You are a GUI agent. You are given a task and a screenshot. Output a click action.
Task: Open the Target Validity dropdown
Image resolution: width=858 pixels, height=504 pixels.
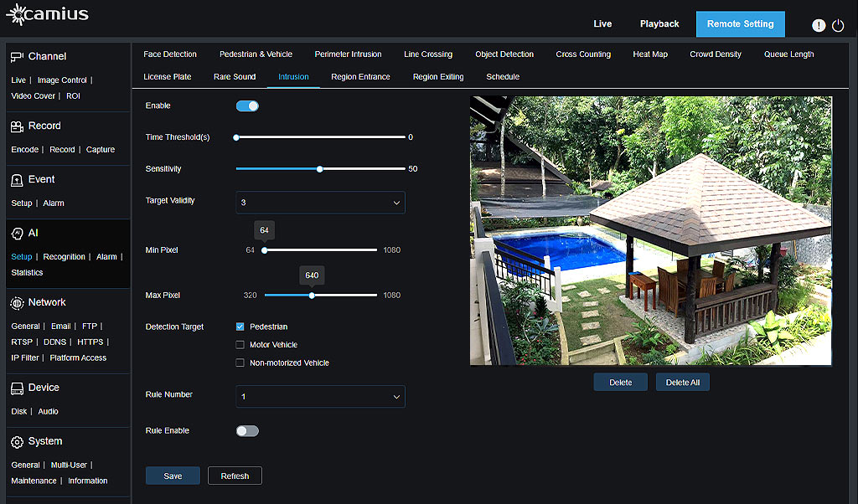[x=320, y=203]
